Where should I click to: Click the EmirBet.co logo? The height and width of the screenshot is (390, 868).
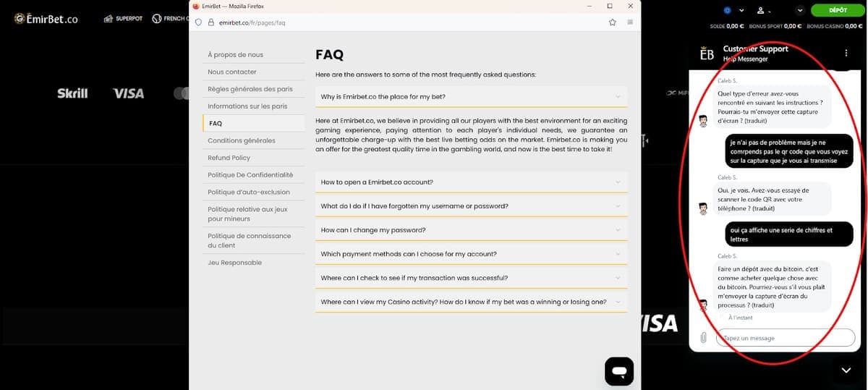(46, 19)
